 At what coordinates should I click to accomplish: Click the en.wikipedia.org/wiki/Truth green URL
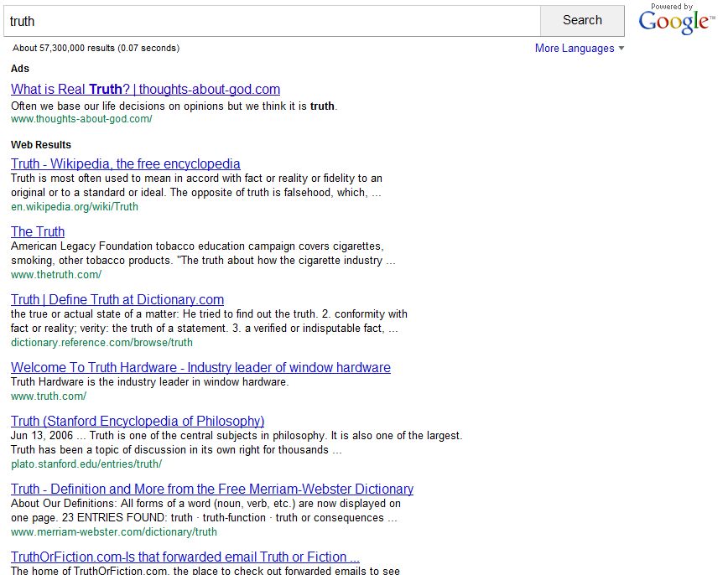(75, 207)
